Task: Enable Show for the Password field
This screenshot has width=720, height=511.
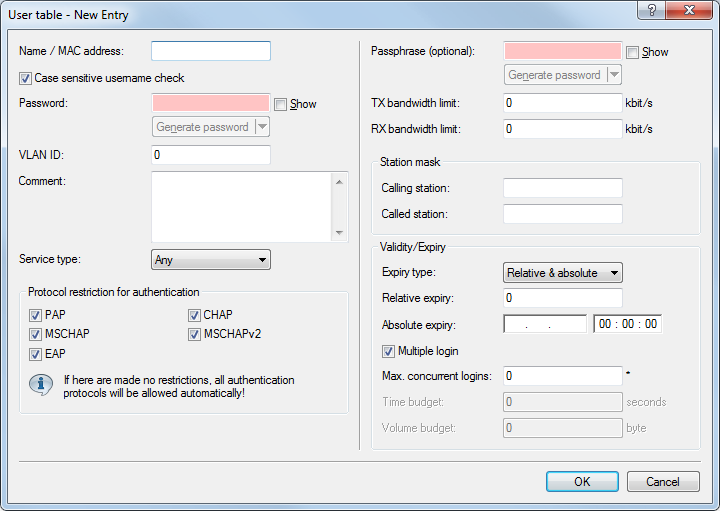Action: point(281,104)
